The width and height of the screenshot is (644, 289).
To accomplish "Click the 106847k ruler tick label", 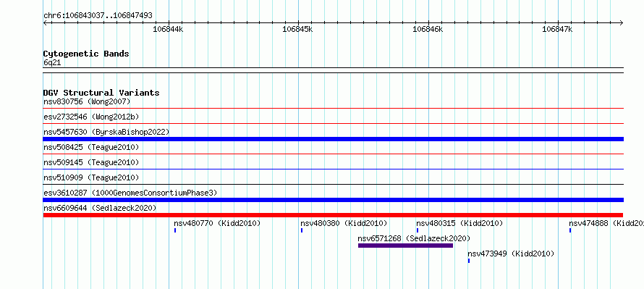I will click(557, 29).
